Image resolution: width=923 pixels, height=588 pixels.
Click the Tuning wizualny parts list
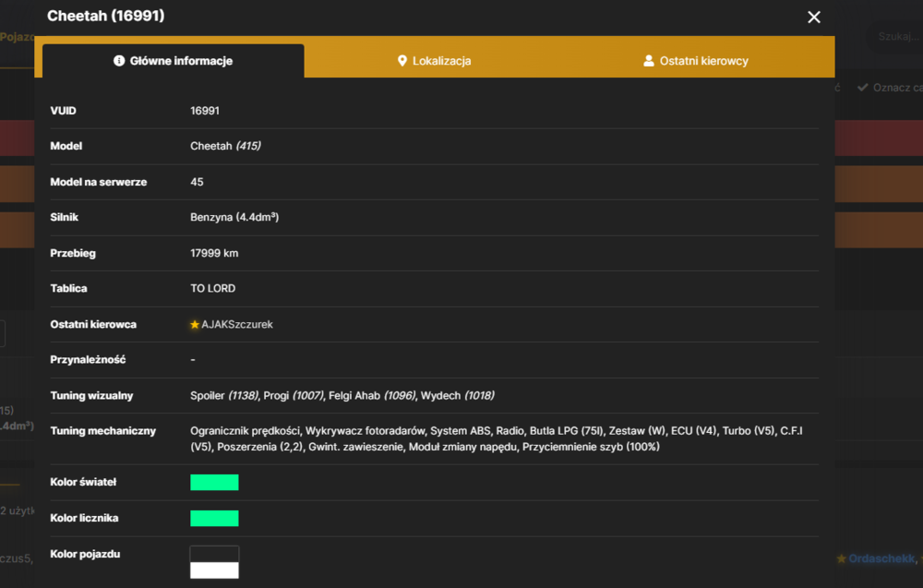(x=342, y=395)
